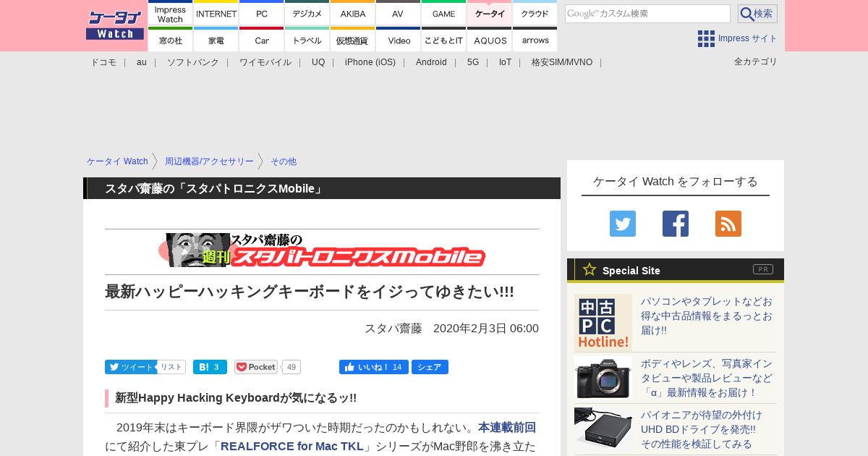Open the AKIBA tab
Viewport: 868px width, 456px height.
pyautogui.click(x=352, y=13)
